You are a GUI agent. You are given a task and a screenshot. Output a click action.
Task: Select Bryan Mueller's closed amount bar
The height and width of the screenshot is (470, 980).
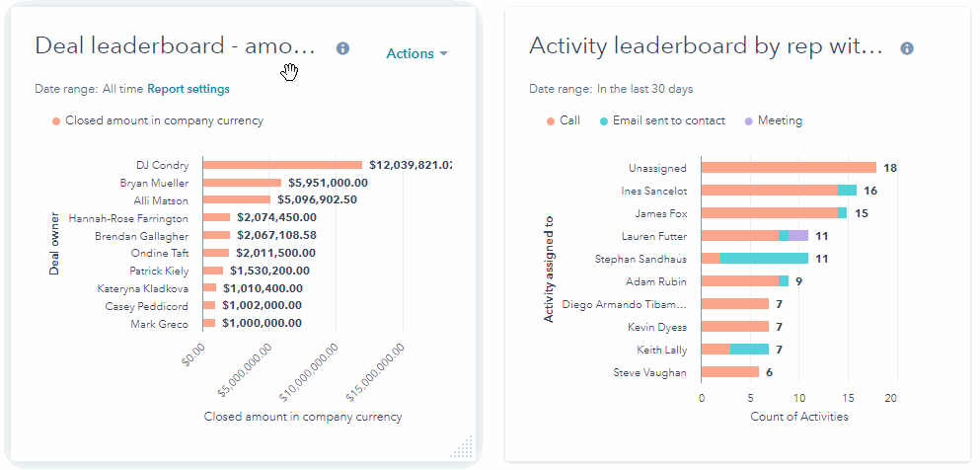[x=242, y=183]
